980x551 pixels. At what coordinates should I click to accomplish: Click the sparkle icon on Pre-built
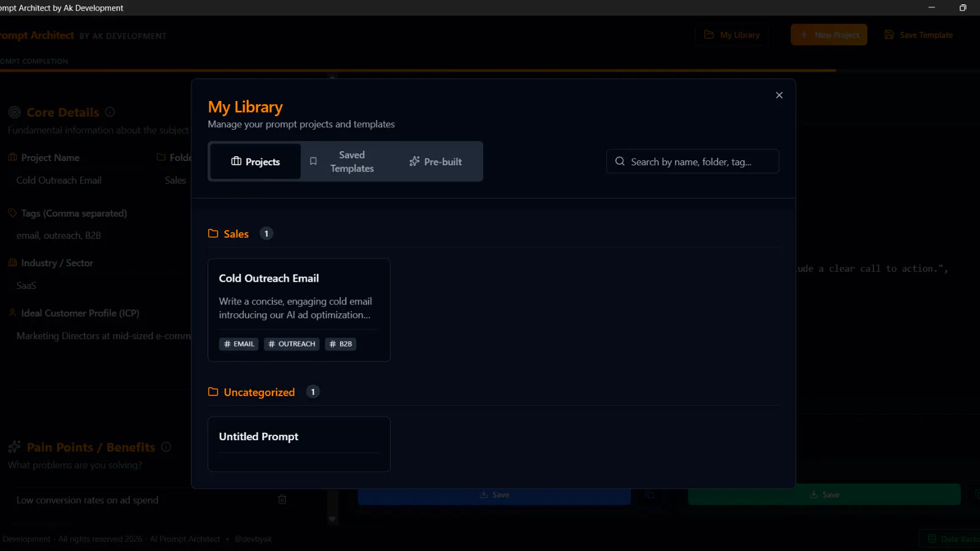click(x=415, y=161)
